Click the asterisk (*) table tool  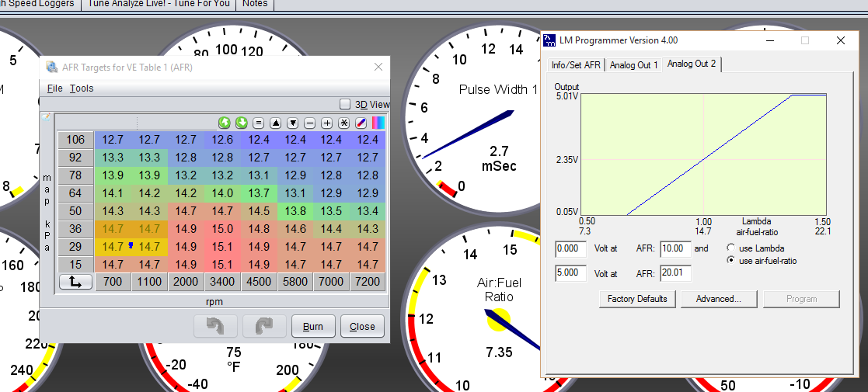344,123
